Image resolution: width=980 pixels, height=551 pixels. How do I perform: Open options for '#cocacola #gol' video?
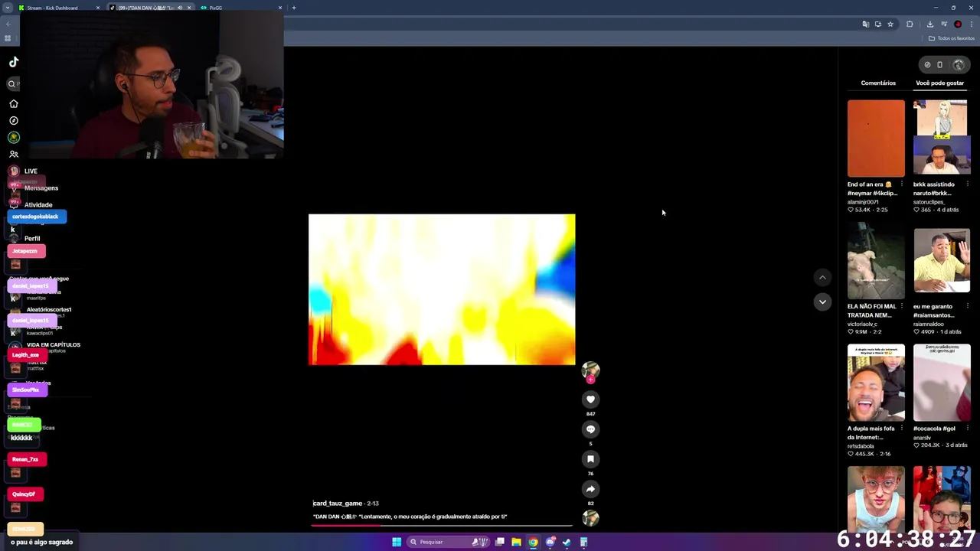[x=967, y=429]
